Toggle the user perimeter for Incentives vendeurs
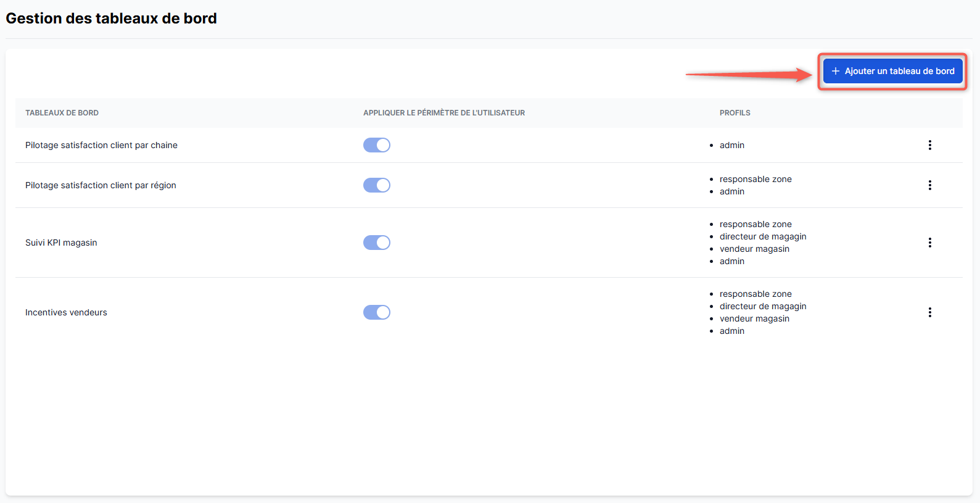This screenshot has width=980, height=503. (x=377, y=312)
